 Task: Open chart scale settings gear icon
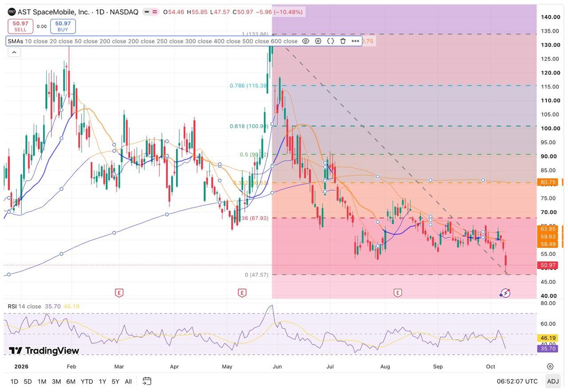(x=550, y=366)
